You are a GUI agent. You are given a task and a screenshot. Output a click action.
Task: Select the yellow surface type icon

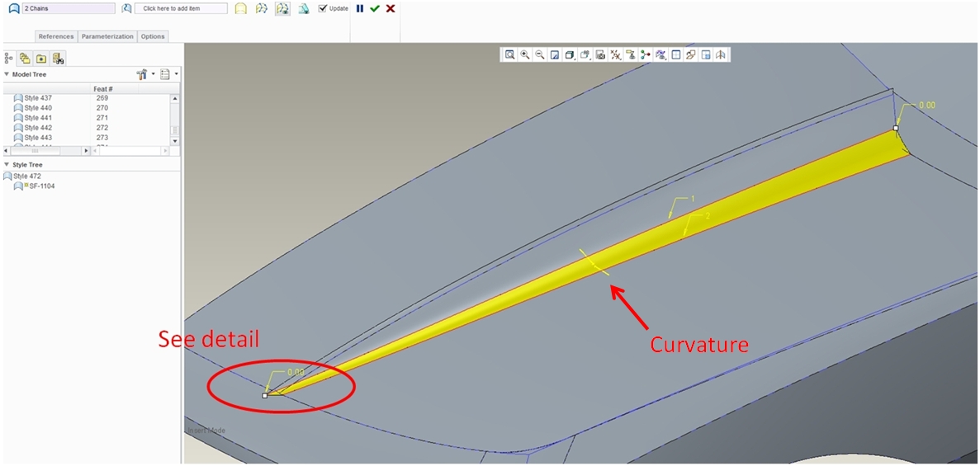click(240, 9)
